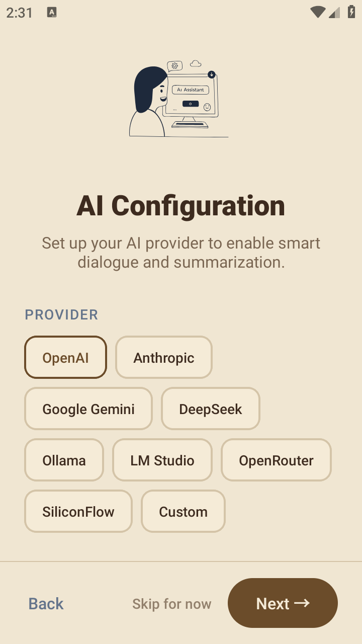The height and width of the screenshot is (644, 362).
Task: Select the SiliconFlow provider chip
Action: coord(78,511)
